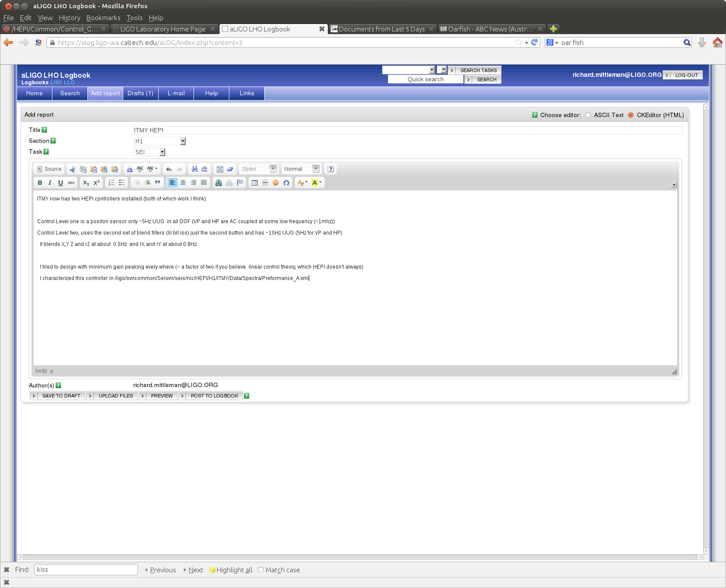Open the Section H1 dropdown

click(159, 141)
